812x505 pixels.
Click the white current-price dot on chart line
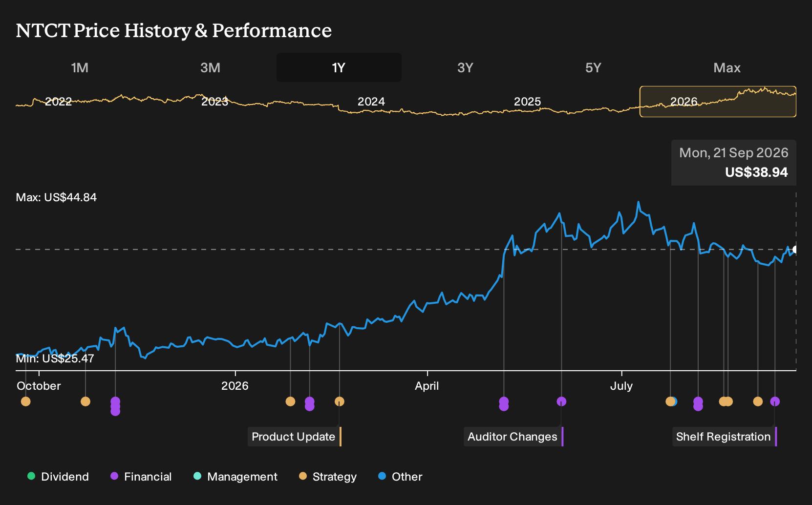(x=795, y=250)
